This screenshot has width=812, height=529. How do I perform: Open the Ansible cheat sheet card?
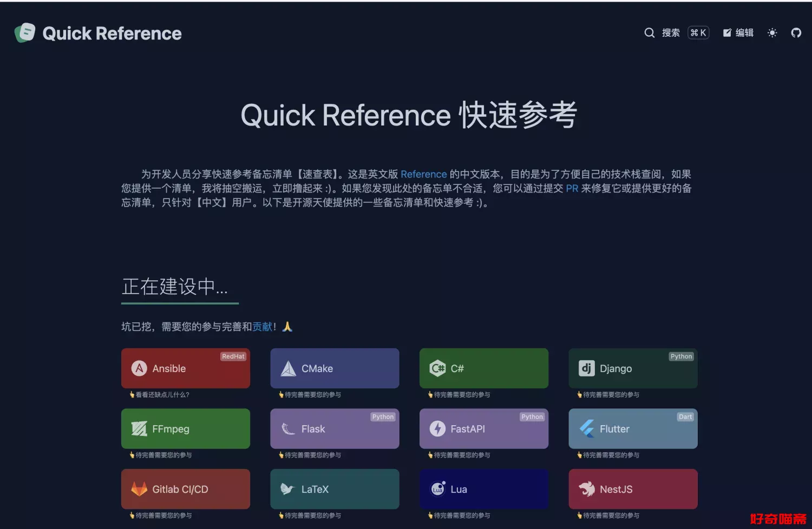pos(186,368)
